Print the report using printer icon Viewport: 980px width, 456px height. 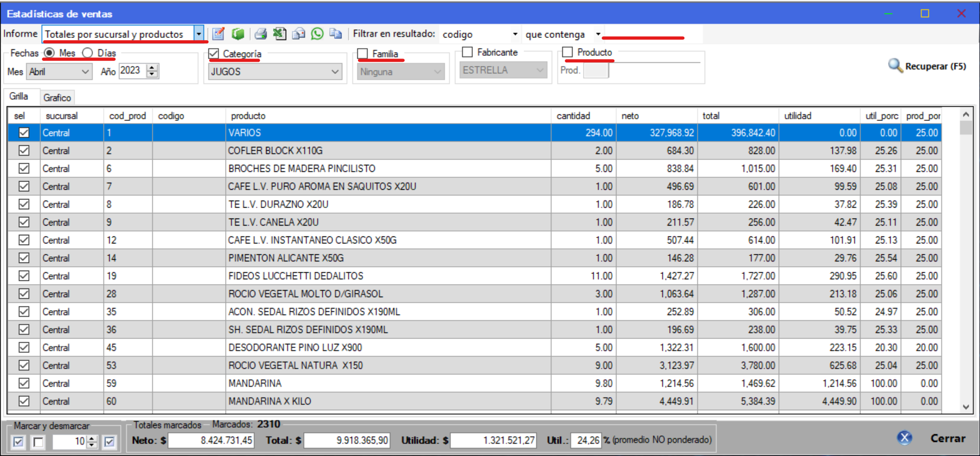pyautogui.click(x=260, y=34)
